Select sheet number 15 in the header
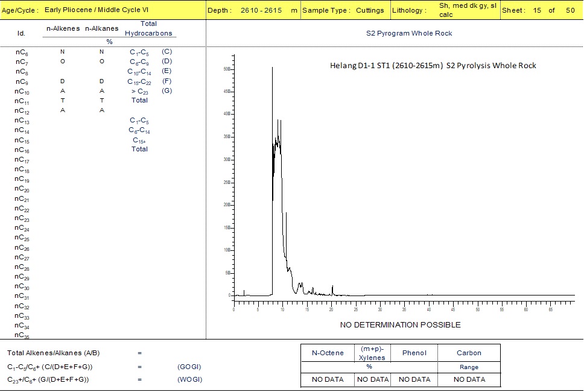Screen dimensions: 584x392 [537, 11]
